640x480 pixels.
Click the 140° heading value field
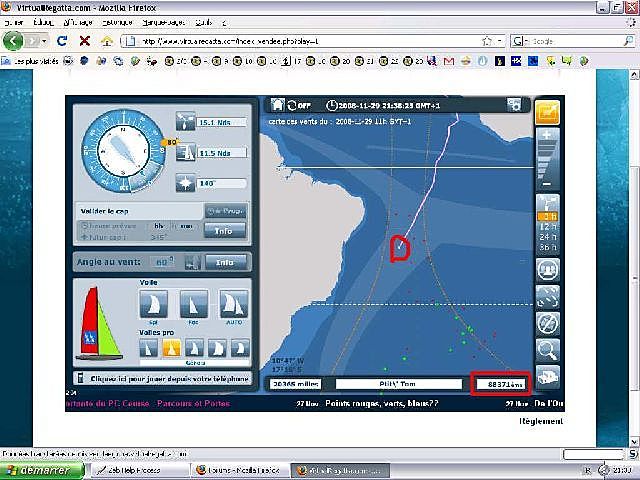(222, 184)
